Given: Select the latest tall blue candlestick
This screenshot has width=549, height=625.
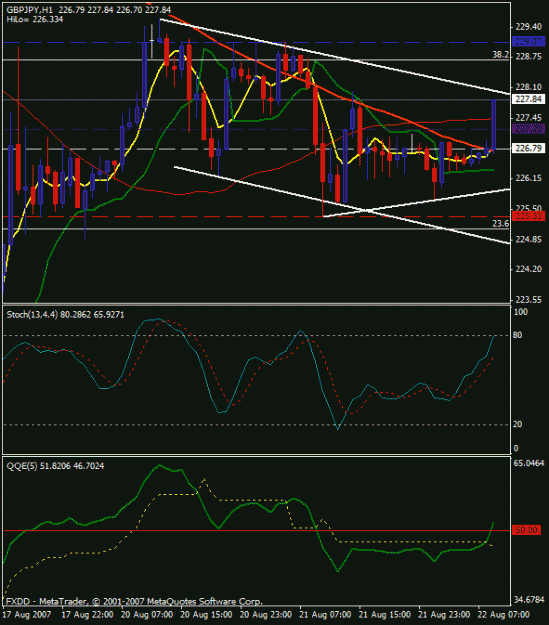Looking at the screenshot, I should pos(494,125).
